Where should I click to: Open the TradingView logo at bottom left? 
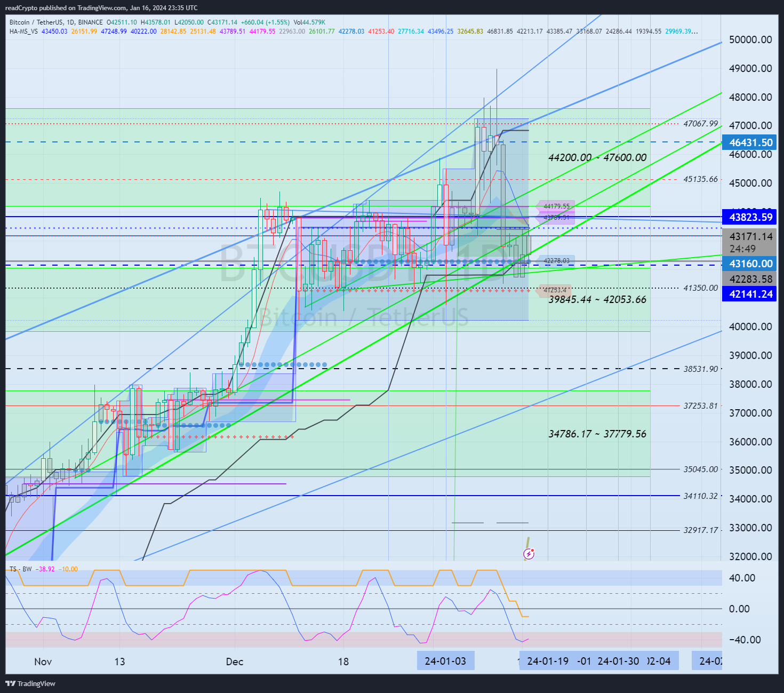pos(30,683)
